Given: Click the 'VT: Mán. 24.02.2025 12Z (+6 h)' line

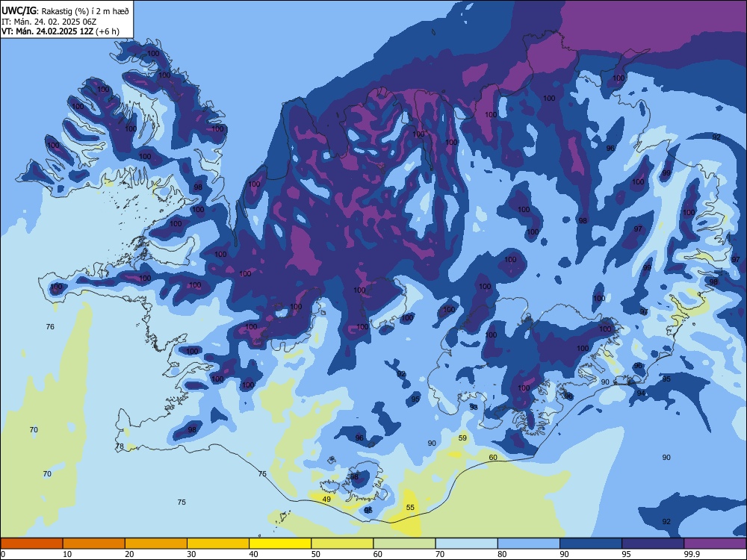Looking at the screenshot, I should click(x=60, y=31).
